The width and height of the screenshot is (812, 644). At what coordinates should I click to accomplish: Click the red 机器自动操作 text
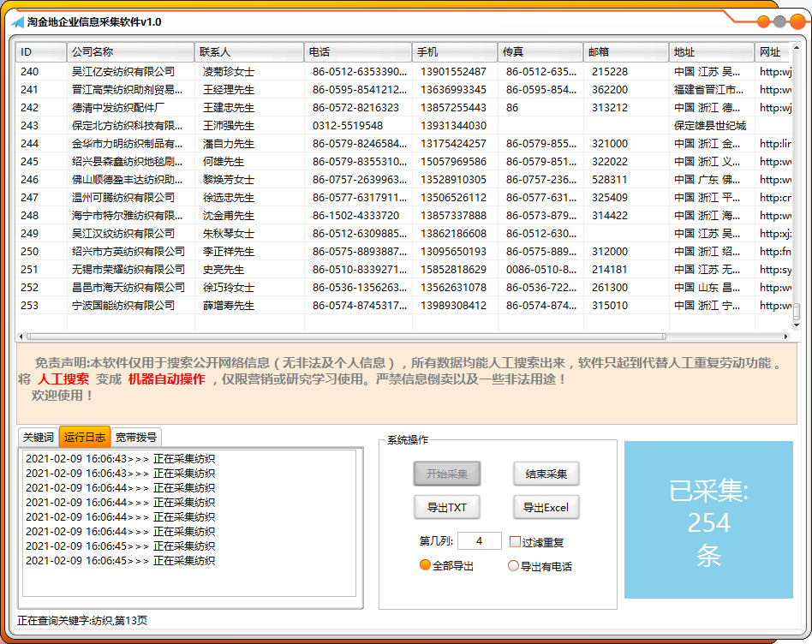click(x=167, y=379)
